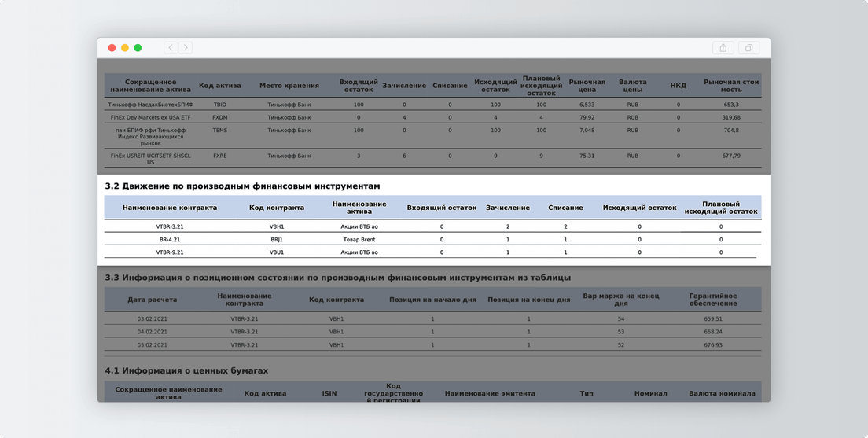Click the browser forward arrow
868x438 pixels.
186,48
